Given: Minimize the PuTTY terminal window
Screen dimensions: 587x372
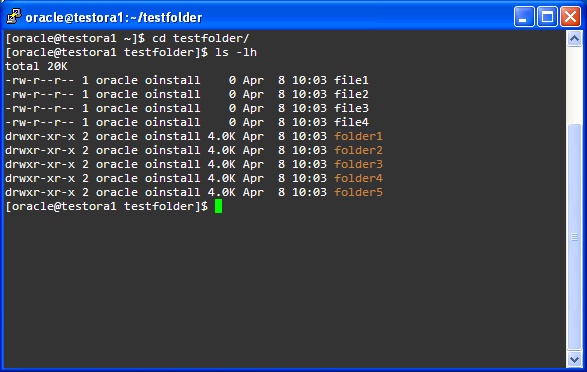Looking at the screenshot, I should (x=524, y=17).
